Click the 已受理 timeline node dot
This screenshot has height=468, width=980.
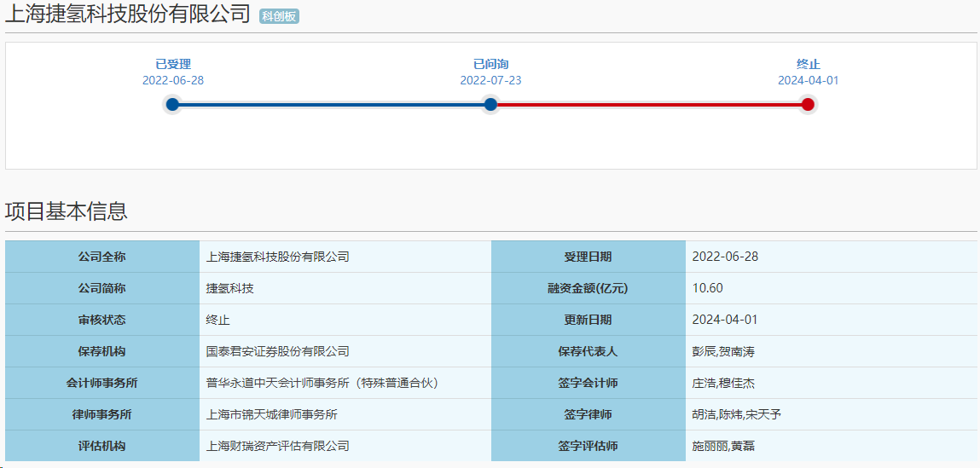click(172, 105)
